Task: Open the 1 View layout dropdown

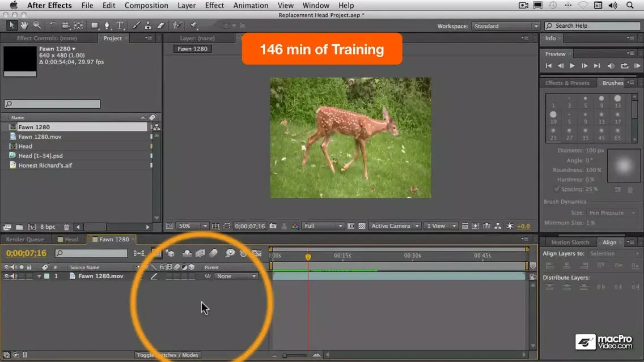Action: click(441, 226)
